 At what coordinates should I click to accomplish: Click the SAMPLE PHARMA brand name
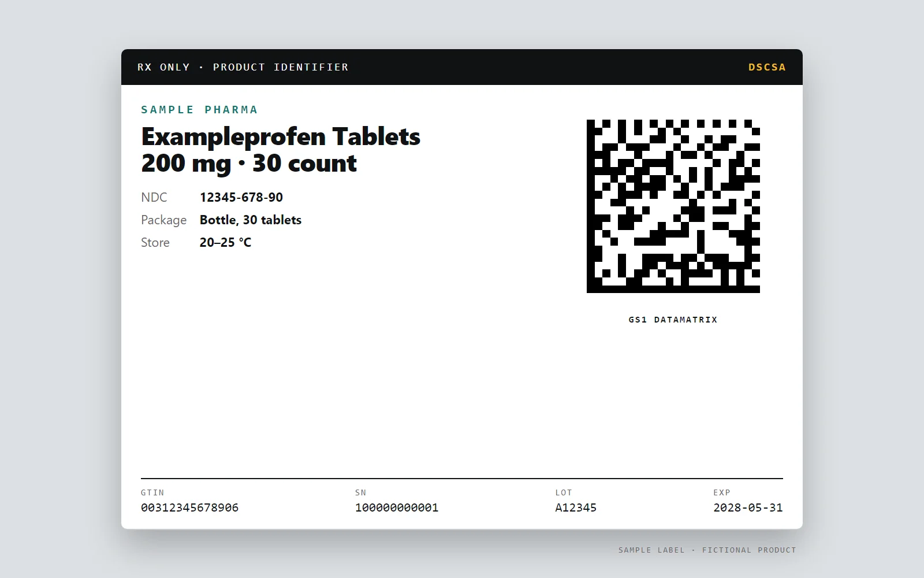click(199, 110)
